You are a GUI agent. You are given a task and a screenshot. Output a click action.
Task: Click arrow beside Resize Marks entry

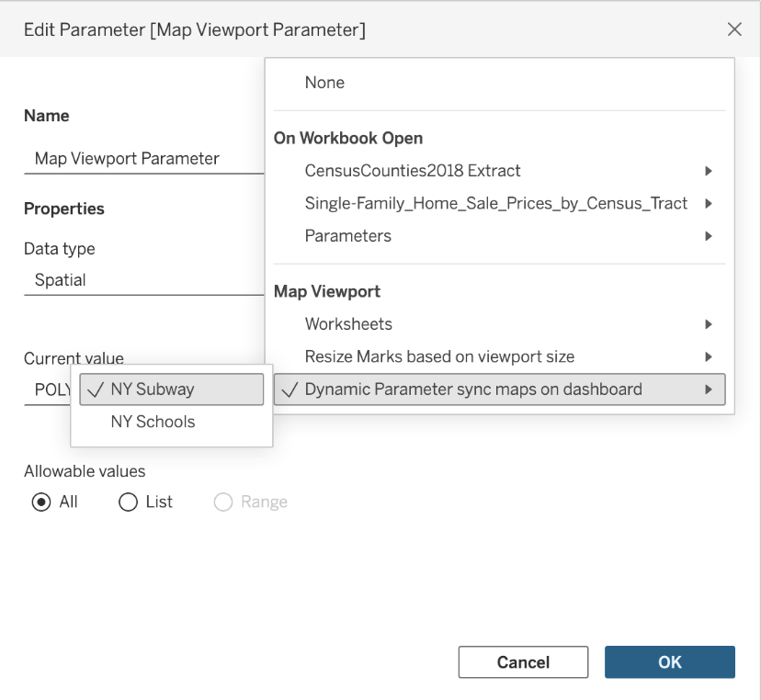708,356
